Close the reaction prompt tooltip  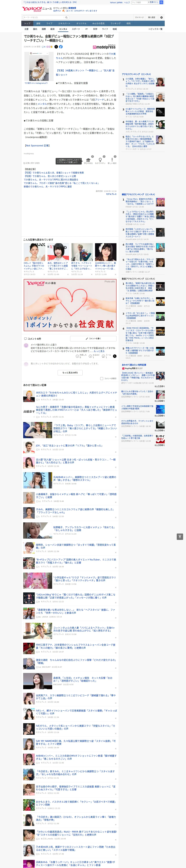[x=81, y=160]
